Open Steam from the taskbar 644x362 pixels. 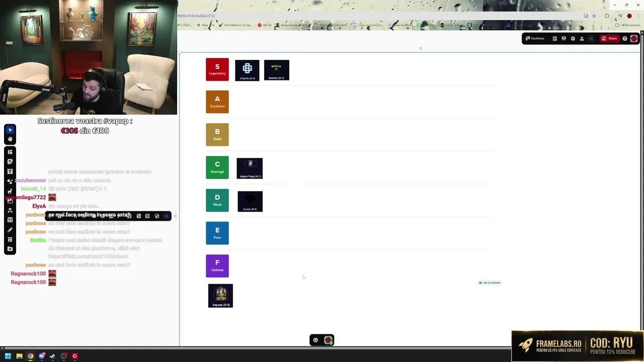(x=52, y=356)
